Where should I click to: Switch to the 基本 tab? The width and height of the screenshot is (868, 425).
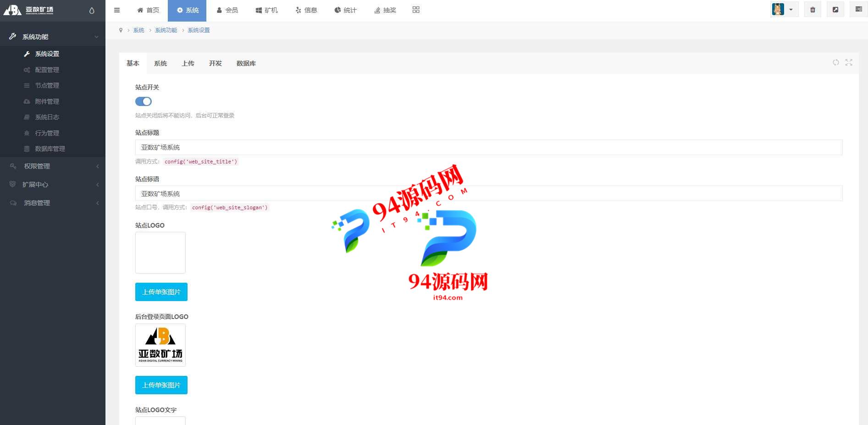[x=133, y=63]
